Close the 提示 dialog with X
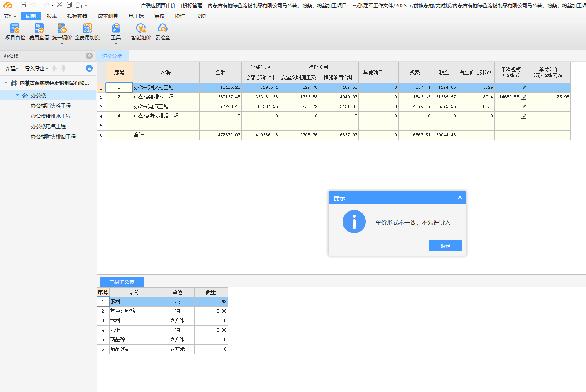Image resolution: width=586 pixels, height=392 pixels. (x=460, y=197)
